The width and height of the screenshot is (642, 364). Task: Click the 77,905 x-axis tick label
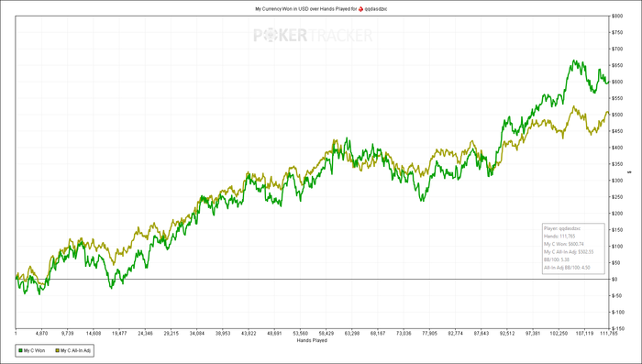[x=429, y=334]
